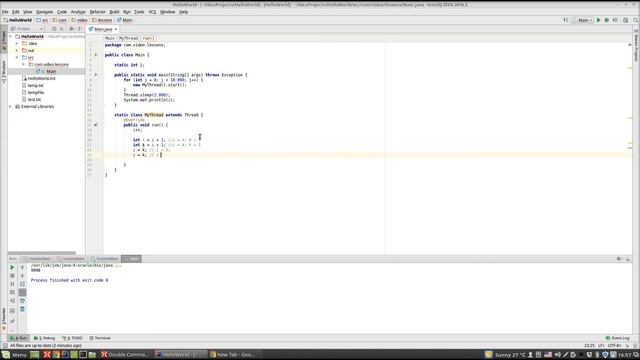This screenshot has width=640, height=360.
Task: Print the Run console output
Action: (22, 301)
